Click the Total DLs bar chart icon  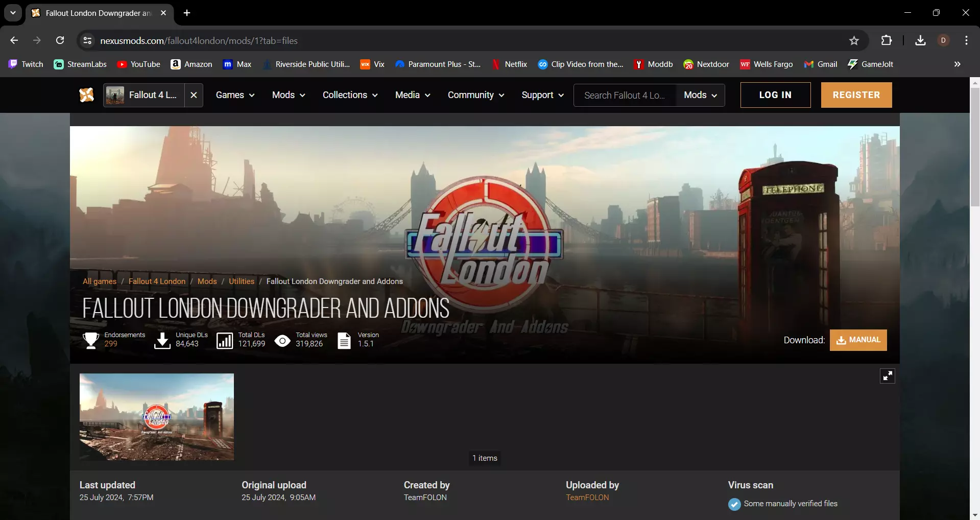point(225,340)
